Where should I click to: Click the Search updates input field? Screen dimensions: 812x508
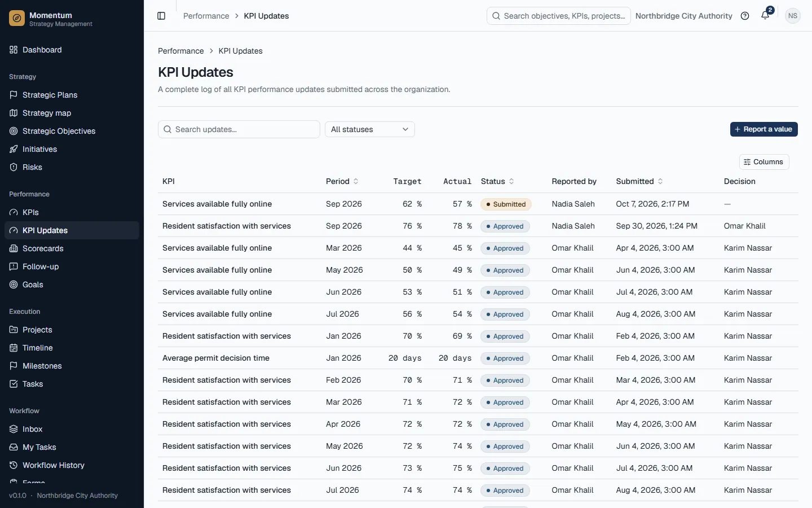239,129
